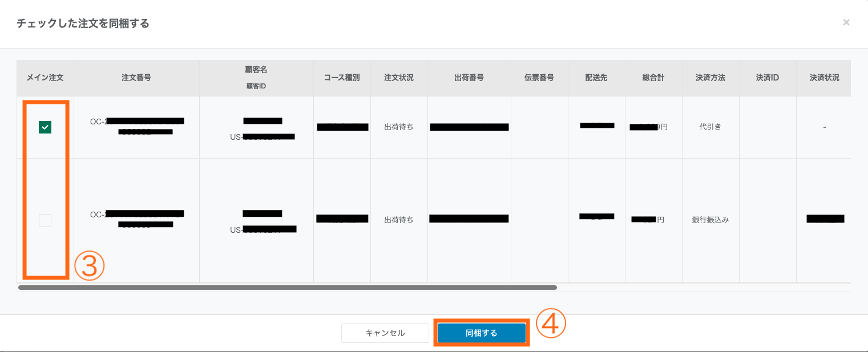868x352 pixels.
Task: Click the 決済状況 column header
Action: (x=825, y=78)
